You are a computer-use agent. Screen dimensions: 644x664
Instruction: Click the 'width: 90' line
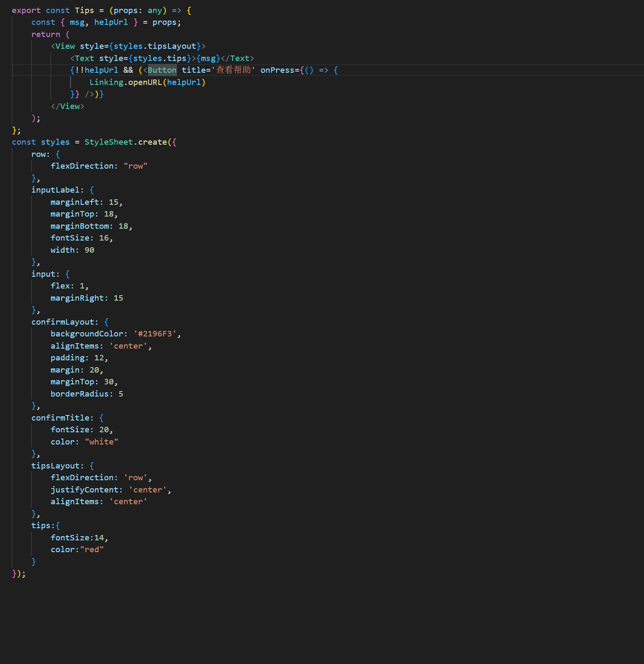click(72, 250)
